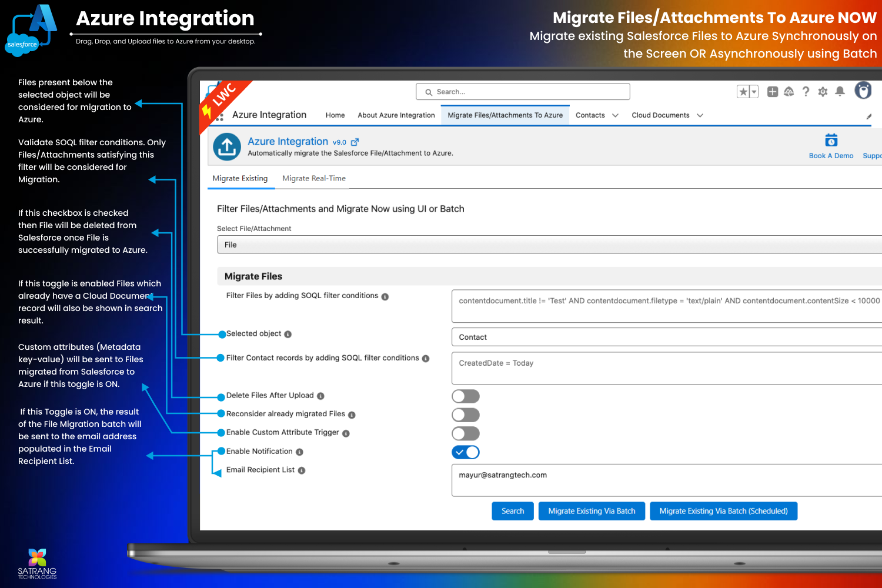The width and height of the screenshot is (882, 588).
Task: Open the Cloud Documents navigation tab
Action: (660, 115)
